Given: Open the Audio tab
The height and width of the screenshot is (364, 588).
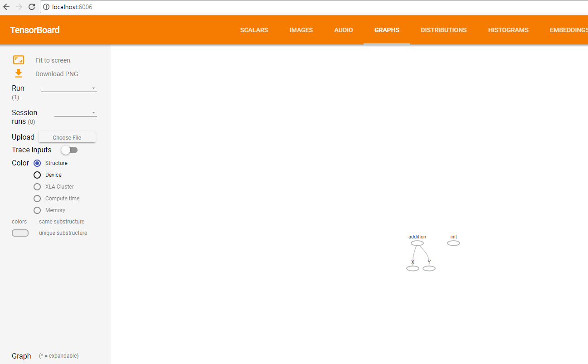Looking at the screenshot, I should pos(344,30).
